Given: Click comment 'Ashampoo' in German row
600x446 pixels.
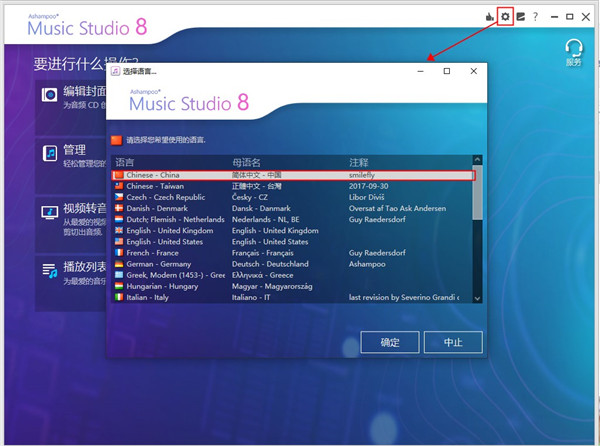Looking at the screenshot, I should click(367, 264).
